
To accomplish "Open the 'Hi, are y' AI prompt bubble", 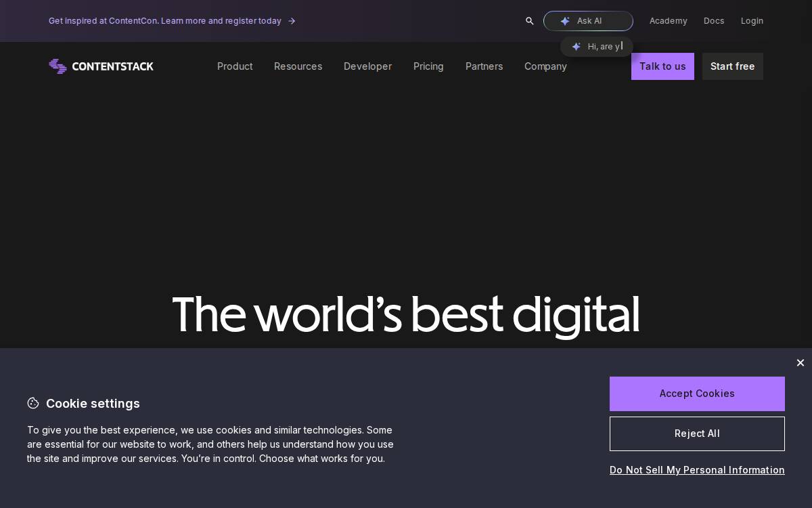I will (597, 47).
